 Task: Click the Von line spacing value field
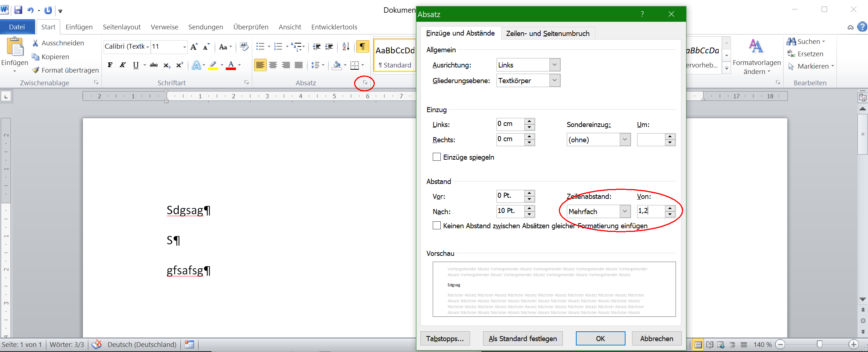click(651, 211)
